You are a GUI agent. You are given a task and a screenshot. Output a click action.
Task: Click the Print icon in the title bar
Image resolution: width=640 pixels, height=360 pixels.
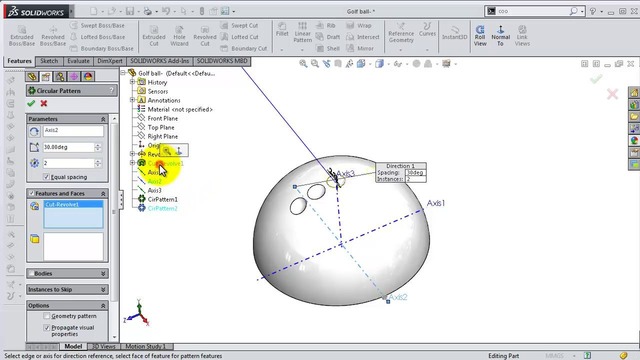147,11
